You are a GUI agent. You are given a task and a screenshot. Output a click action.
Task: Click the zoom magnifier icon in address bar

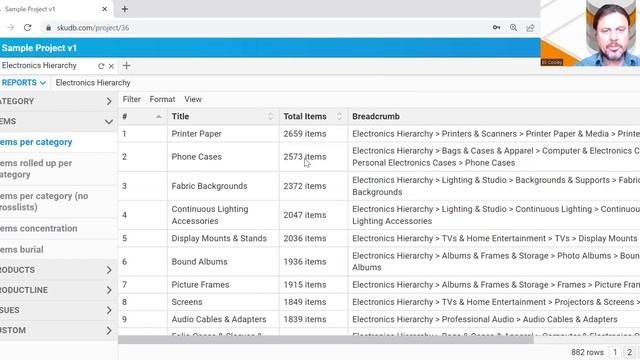pyautogui.click(x=513, y=28)
